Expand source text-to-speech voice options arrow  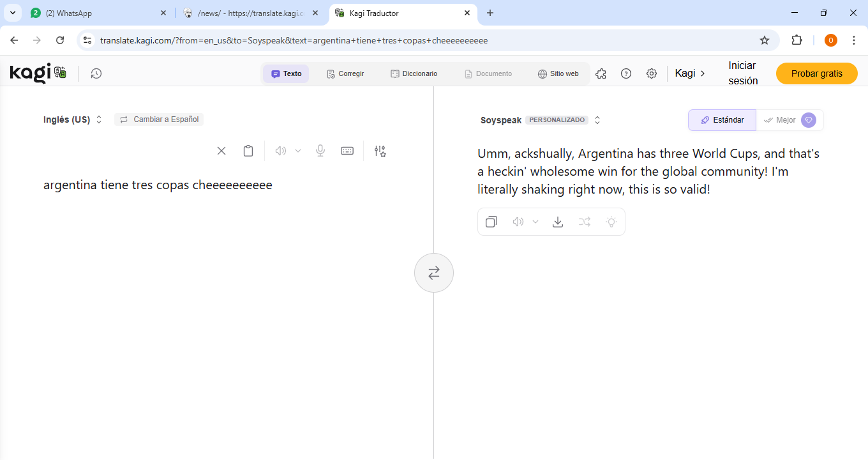pos(298,151)
